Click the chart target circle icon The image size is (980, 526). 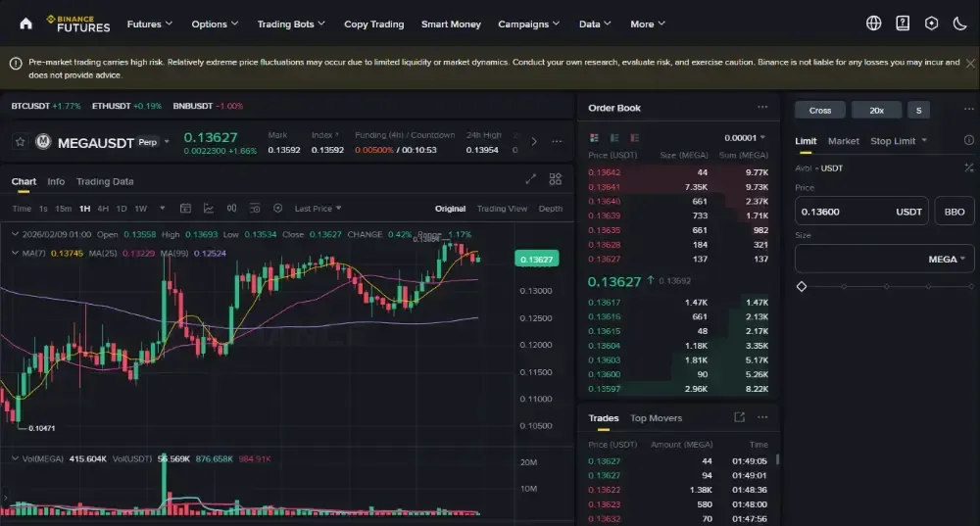point(278,208)
